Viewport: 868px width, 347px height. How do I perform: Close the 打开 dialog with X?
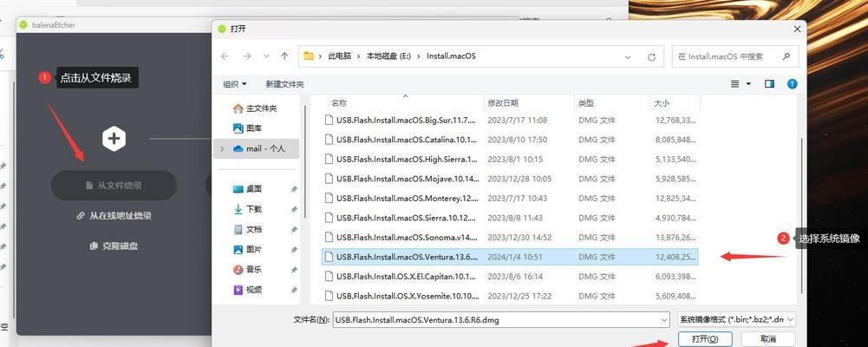click(x=797, y=29)
